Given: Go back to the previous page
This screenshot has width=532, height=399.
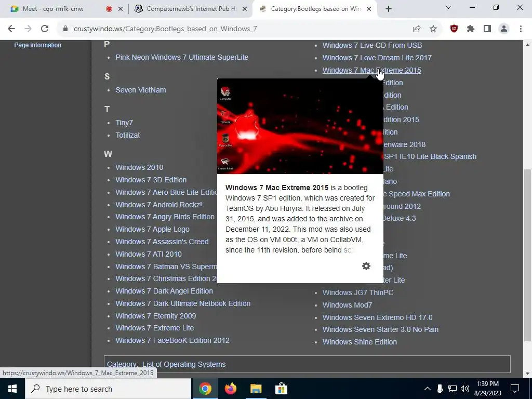Looking at the screenshot, I should point(11,29).
